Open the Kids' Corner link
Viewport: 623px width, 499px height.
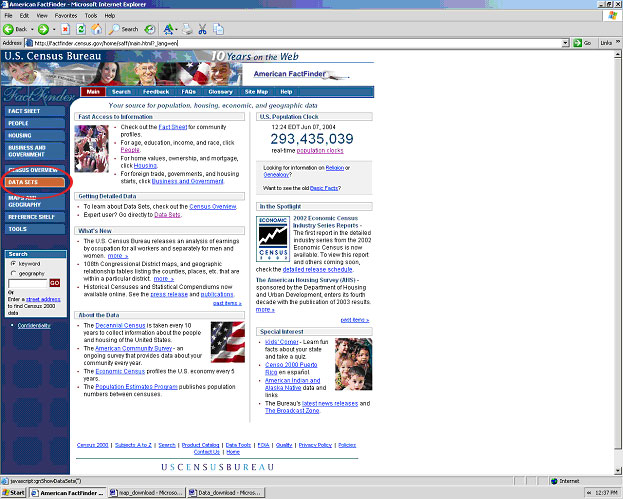(x=282, y=342)
